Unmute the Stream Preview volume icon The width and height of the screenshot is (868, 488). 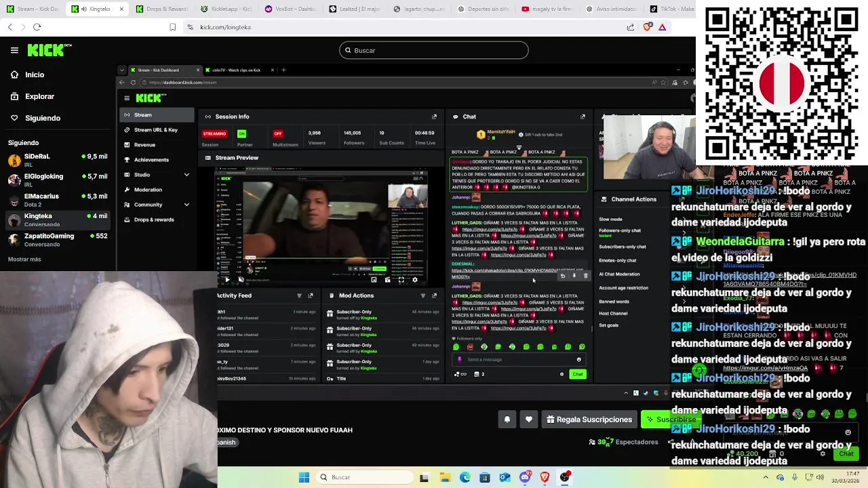click(241, 279)
